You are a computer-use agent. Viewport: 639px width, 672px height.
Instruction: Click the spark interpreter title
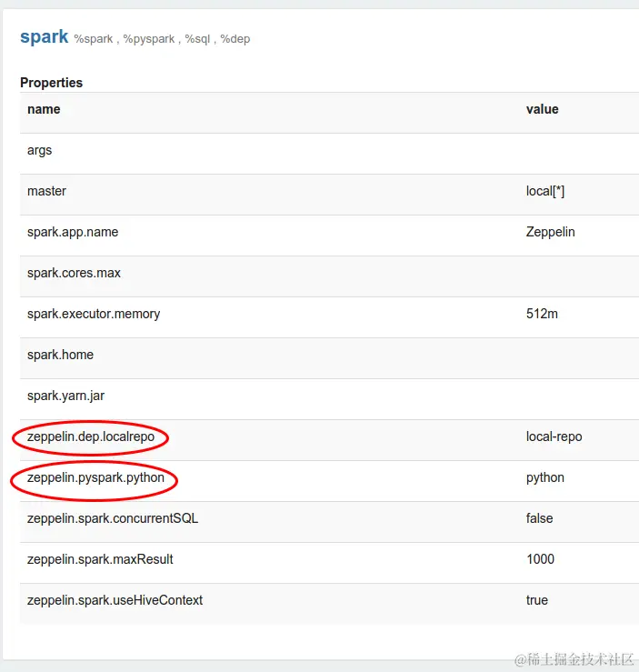point(45,37)
